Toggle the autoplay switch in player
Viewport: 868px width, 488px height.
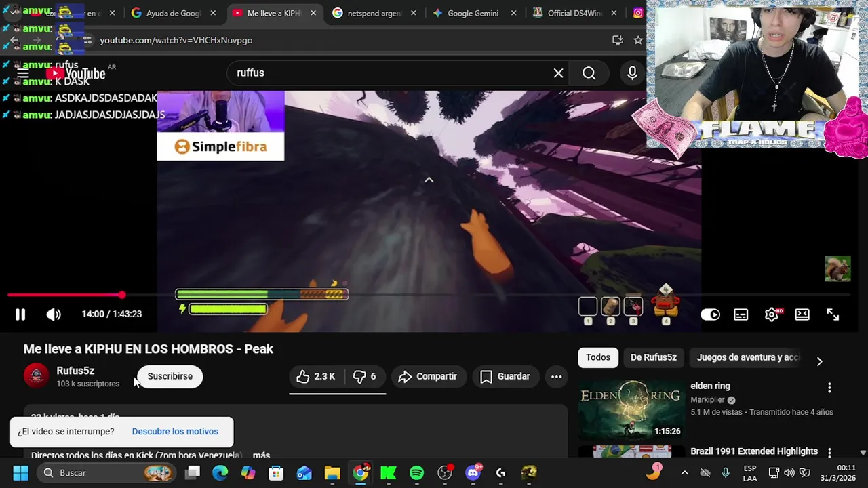click(x=710, y=314)
